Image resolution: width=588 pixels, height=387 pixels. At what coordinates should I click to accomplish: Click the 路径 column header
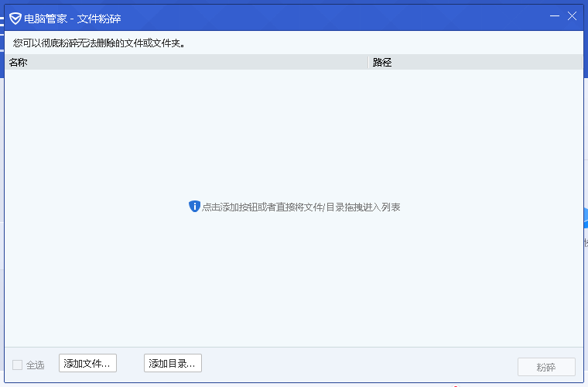[x=476, y=62]
